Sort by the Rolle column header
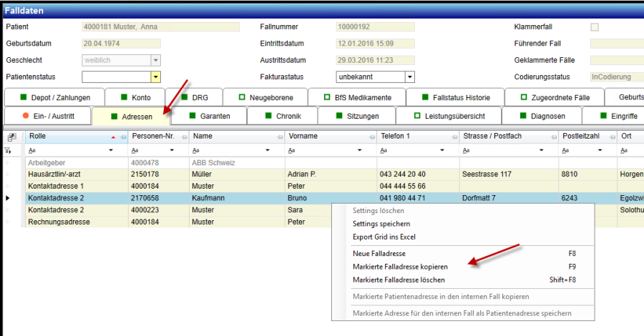Viewport: 644px width, 336px height. click(x=64, y=137)
